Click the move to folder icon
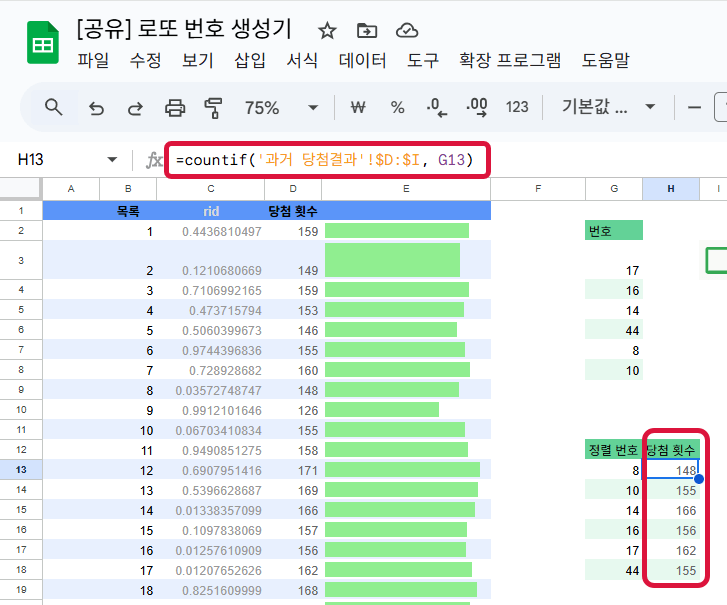This screenshot has height=605, width=727. [367, 30]
